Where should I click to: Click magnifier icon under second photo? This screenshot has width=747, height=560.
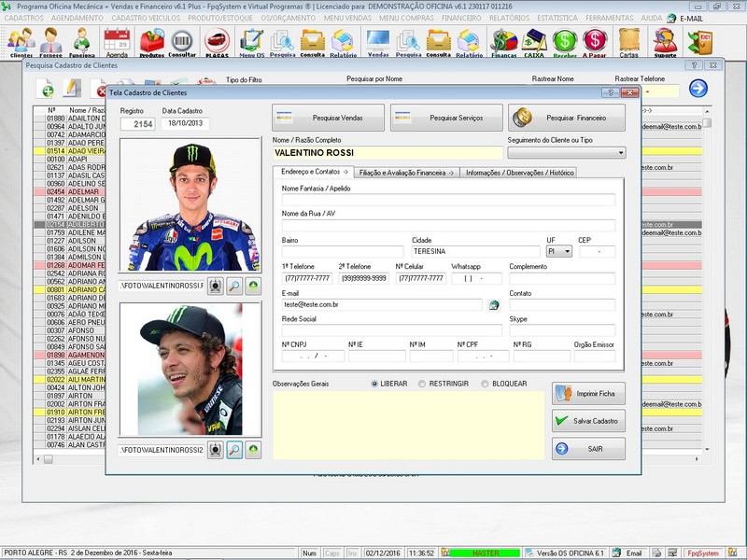click(x=234, y=450)
